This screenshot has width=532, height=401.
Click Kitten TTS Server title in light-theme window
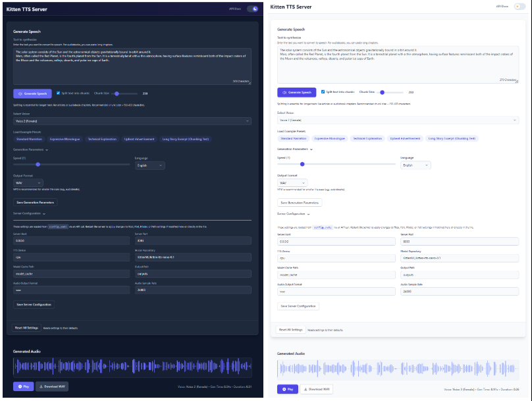pyautogui.click(x=291, y=7)
